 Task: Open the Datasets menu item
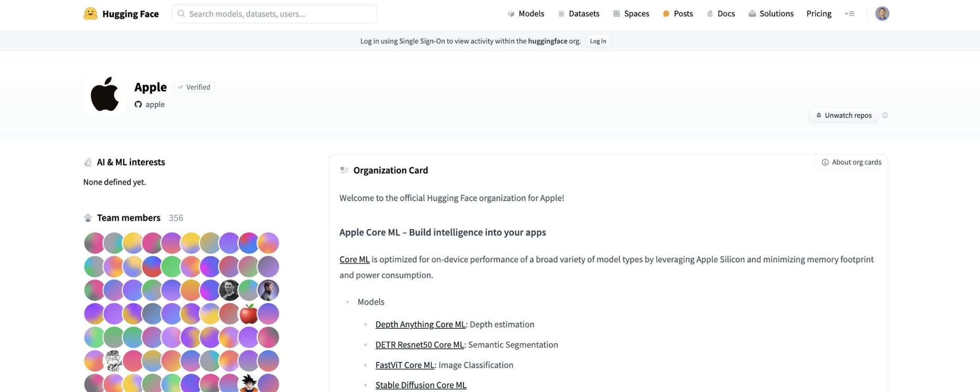(x=578, y=14)
